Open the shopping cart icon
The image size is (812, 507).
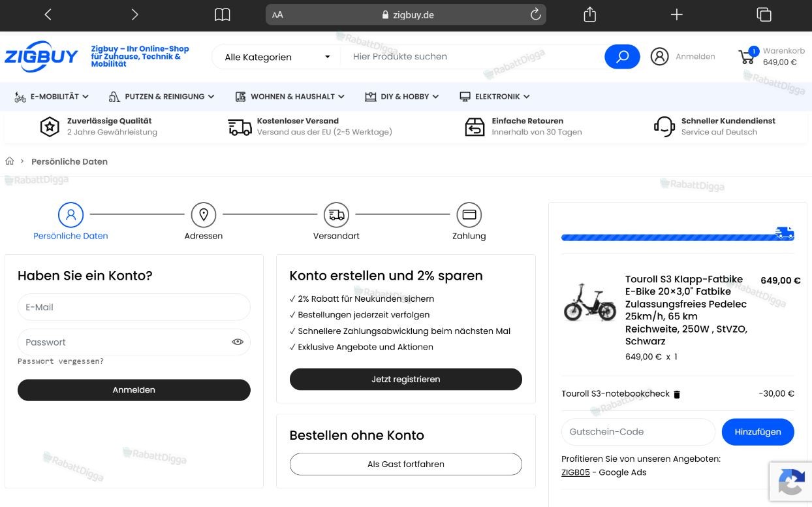point(747,56)
